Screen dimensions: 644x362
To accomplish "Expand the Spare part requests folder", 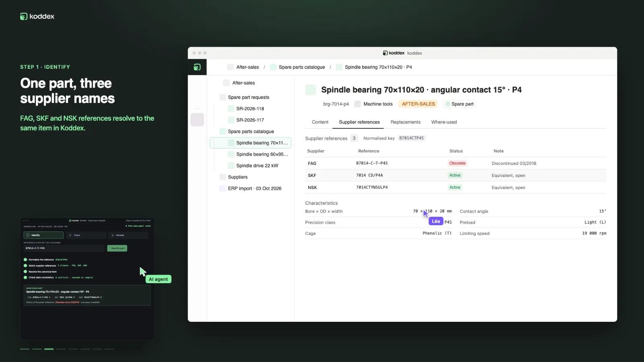I will click(245, 97).
